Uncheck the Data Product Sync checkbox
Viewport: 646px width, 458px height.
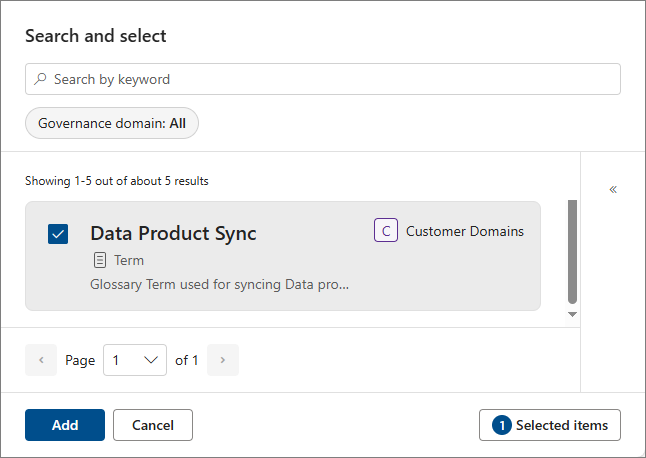click(58, 234)
